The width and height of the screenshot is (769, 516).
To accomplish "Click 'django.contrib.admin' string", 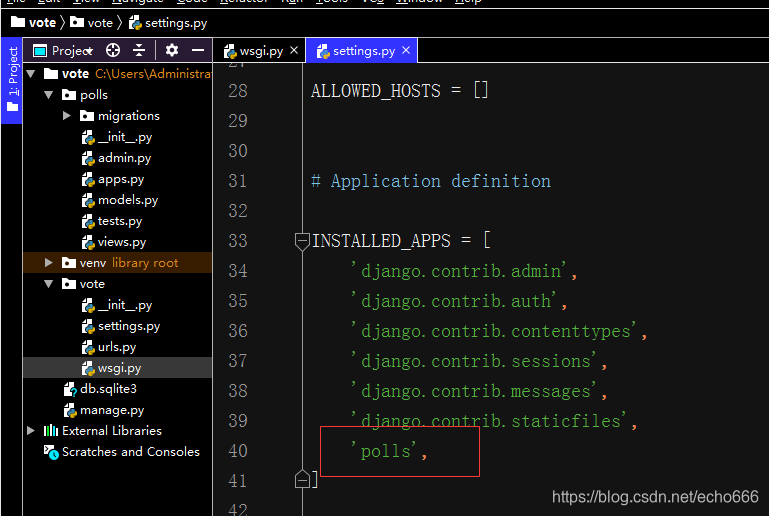I will click(461, 271).
